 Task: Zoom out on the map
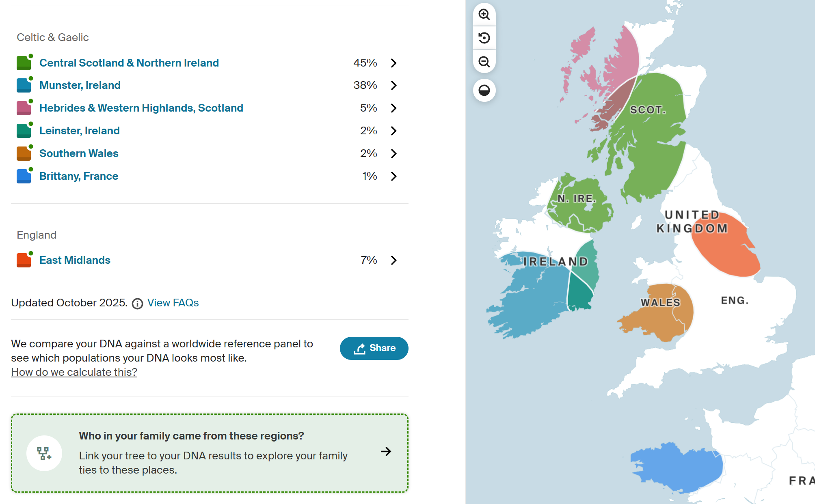[x=484, y=62]
